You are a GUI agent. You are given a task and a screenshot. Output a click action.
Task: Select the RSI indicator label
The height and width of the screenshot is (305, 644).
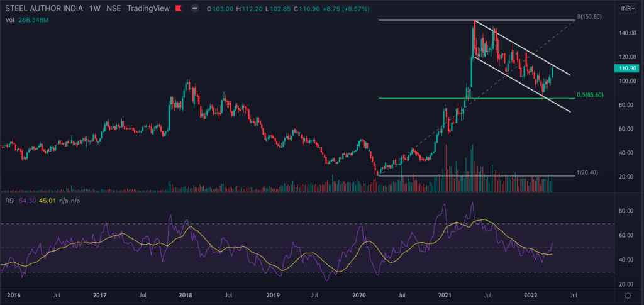pos(10,201)
